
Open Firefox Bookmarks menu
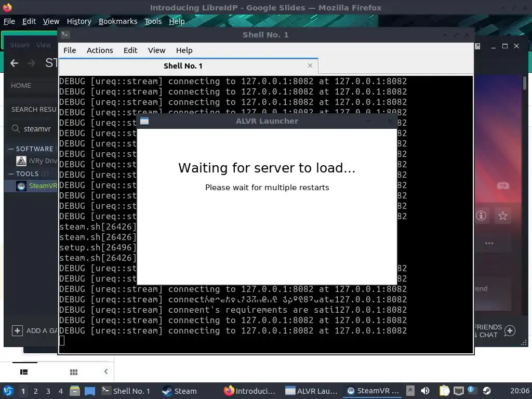pos(118,21)
